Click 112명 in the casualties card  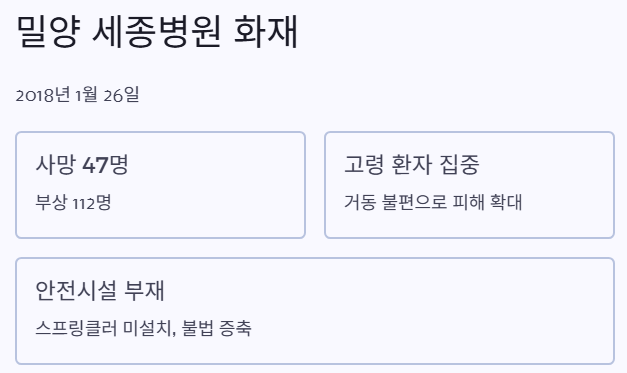(x=92, y=203)
